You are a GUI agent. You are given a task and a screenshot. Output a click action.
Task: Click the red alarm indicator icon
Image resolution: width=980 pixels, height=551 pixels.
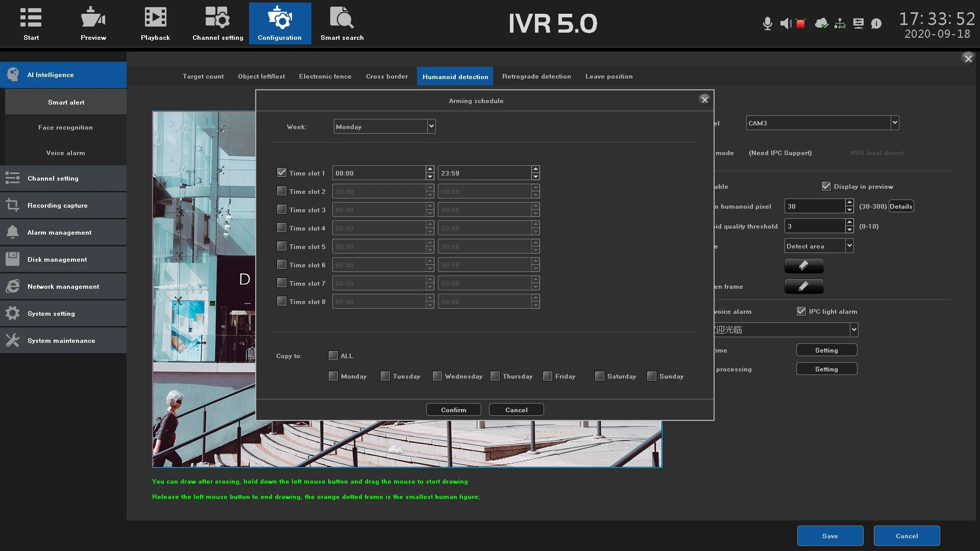click(x=800, y=23)
